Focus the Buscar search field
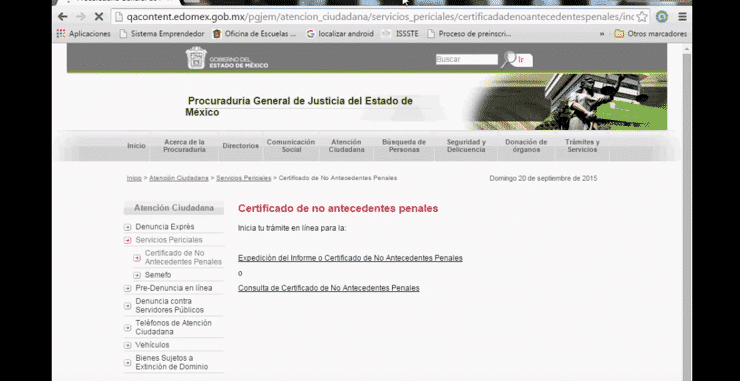The height and width of the screenshot is (381, 740). [466, 59]
